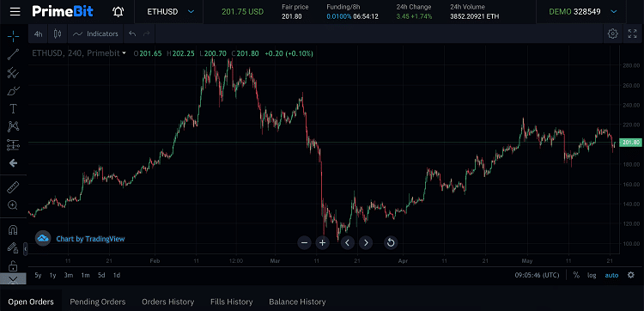
Task: Click the 09:05:46 (UTC) timezone clock
Action: [x=537, y=275]
